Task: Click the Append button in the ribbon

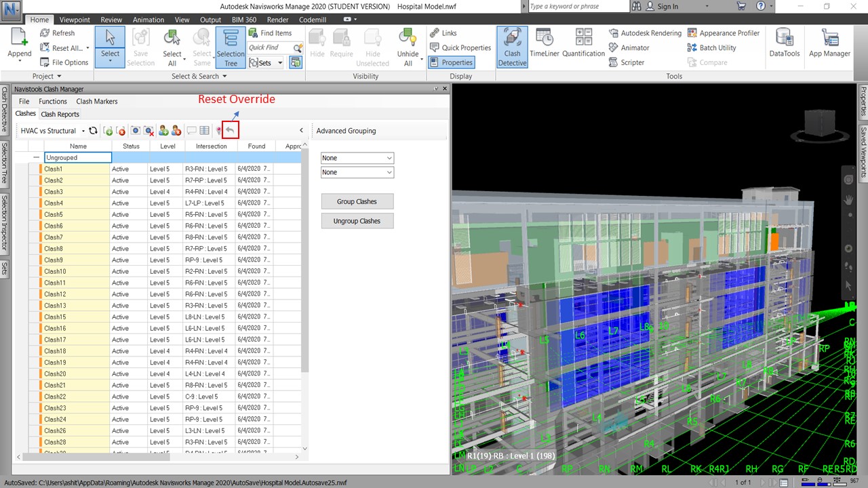Action: [19, 45]
